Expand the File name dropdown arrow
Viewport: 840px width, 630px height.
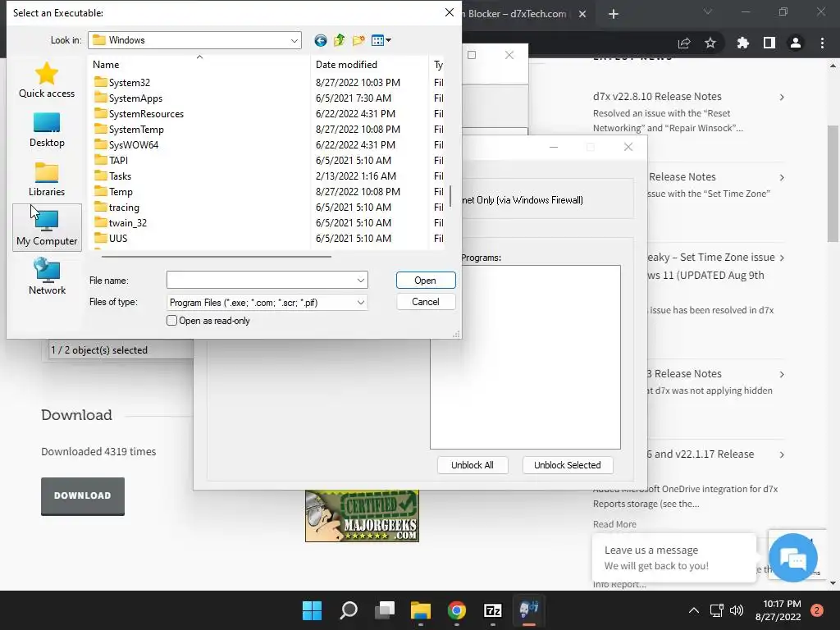pyautogui.click(x=361, y=281)
